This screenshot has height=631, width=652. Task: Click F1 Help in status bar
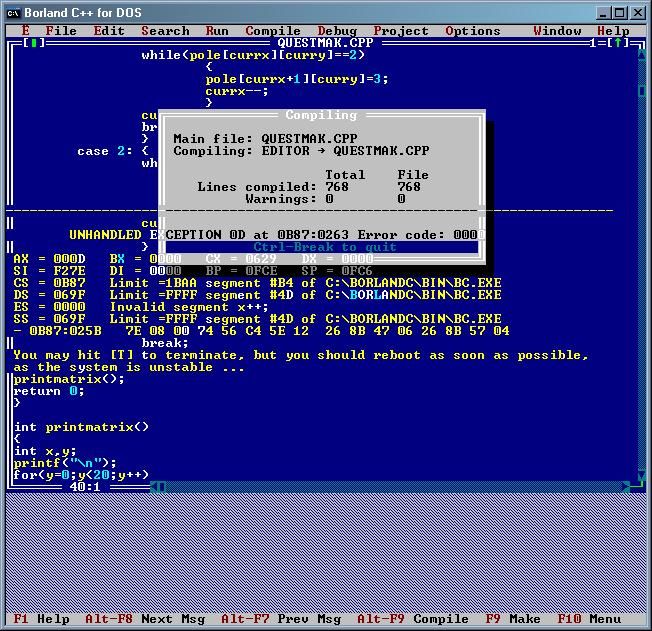pyautogui.click(x=41, y=619)
